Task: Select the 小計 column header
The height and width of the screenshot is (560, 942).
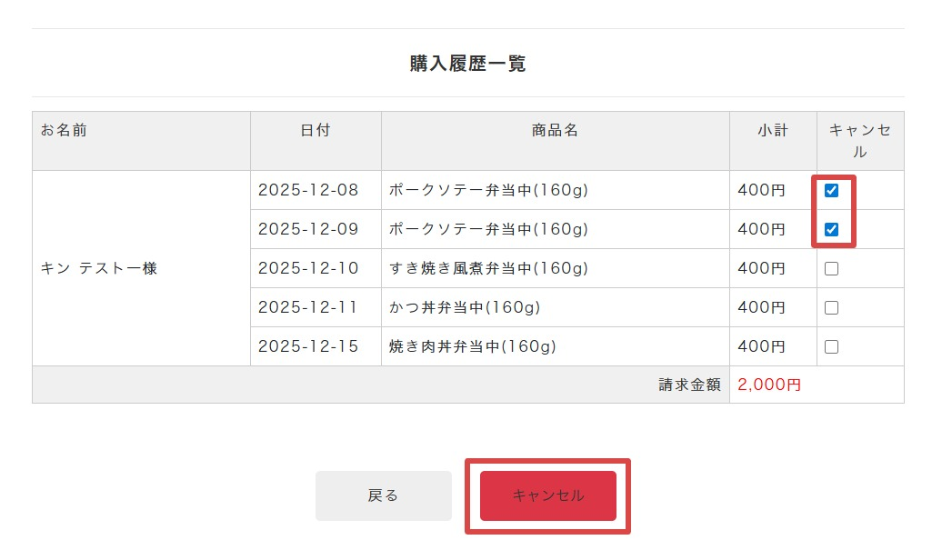Action: (x=773, y=130)
